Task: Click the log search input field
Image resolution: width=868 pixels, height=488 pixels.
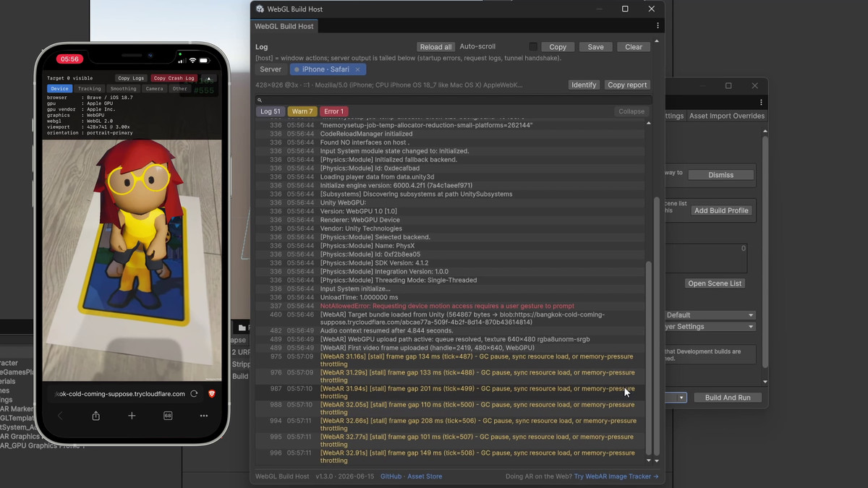Action: coord(454,100)
